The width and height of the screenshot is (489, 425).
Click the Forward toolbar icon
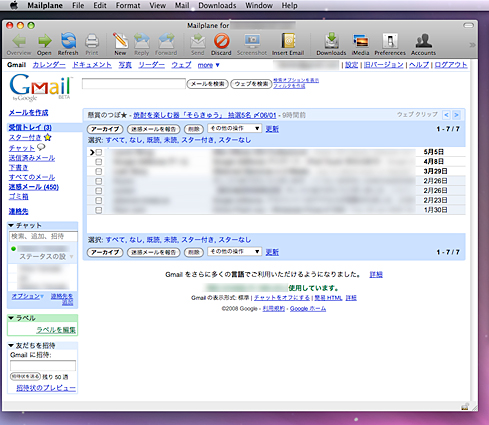(x=166, y=41)
